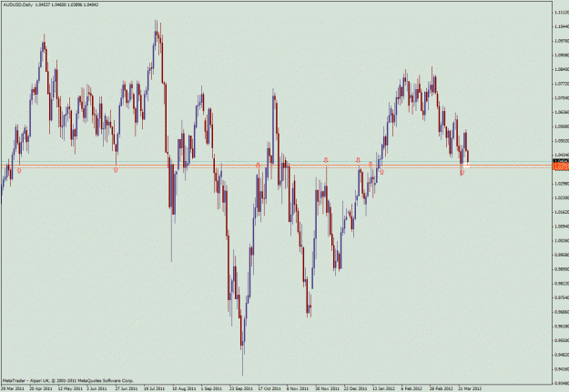Click the 22 Dec 2011 date label

[x=356, y=388]
